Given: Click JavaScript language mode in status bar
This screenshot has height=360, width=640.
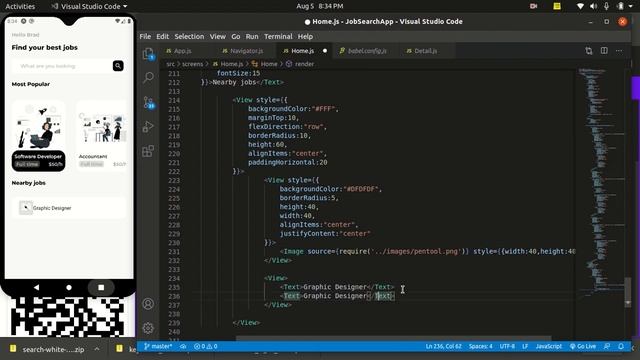Looking at the screenshot, I should pos(549,346).
